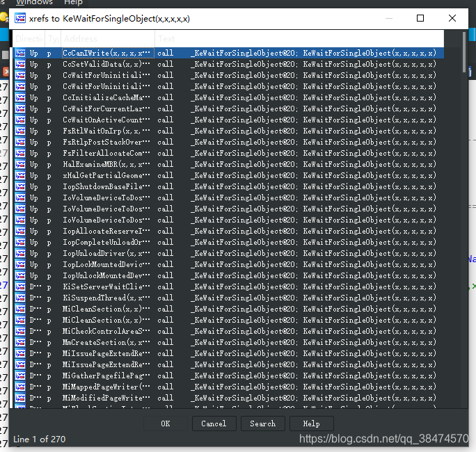This screenshot has height=452, width=476.
Task: Select MmCreateSection(x,x address text
Action: 106,342
